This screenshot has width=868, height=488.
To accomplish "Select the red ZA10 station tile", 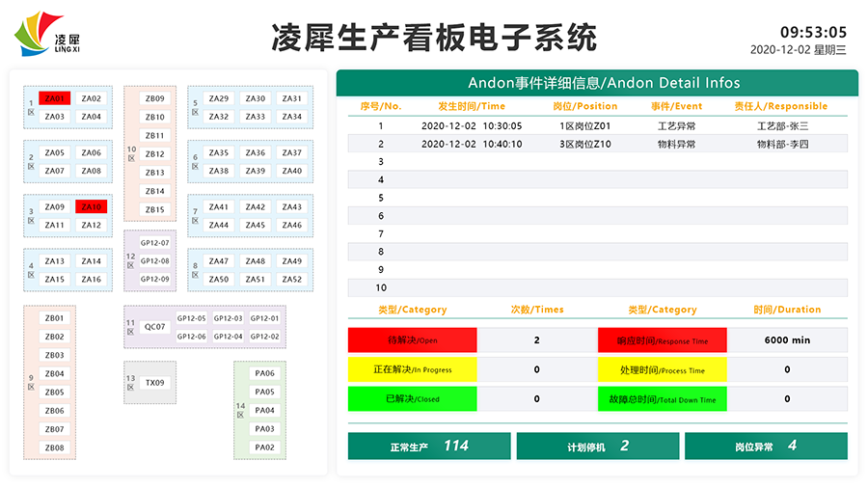I will click(x=91, y=207).
